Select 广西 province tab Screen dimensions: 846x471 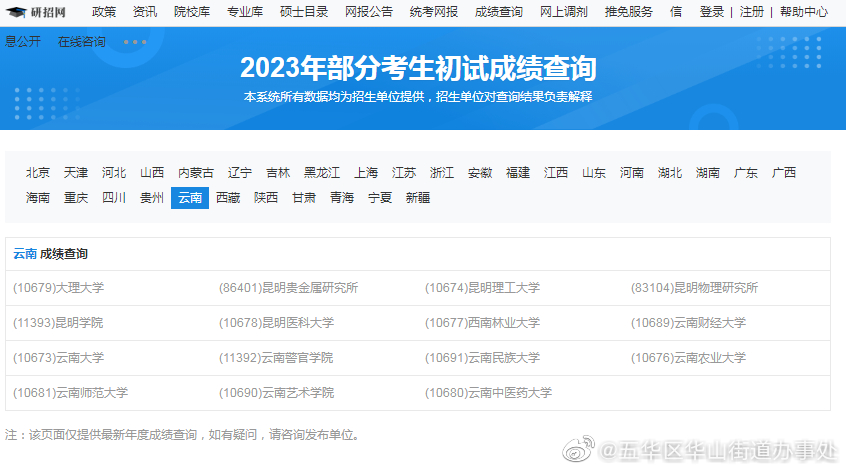click(x=783, y=173)
